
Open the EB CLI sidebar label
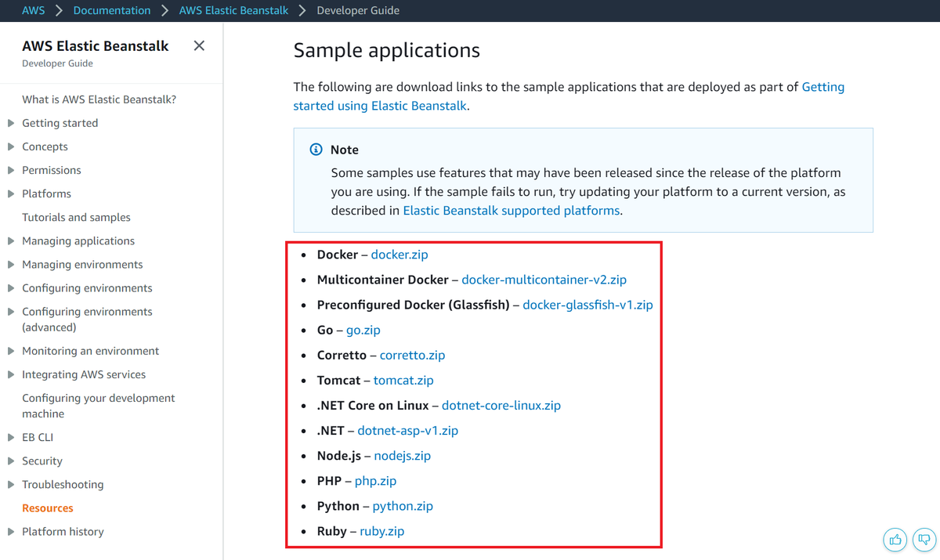(x=38, y=437)
